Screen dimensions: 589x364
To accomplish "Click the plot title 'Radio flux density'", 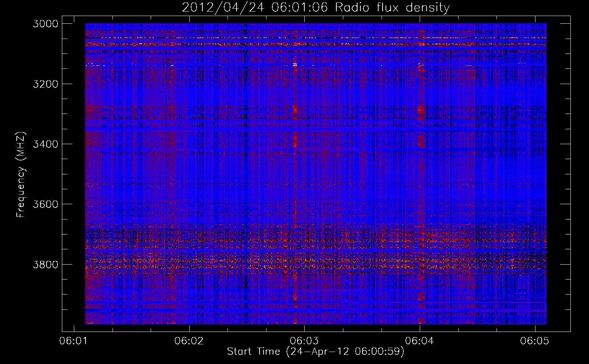I will click(392, 8).
